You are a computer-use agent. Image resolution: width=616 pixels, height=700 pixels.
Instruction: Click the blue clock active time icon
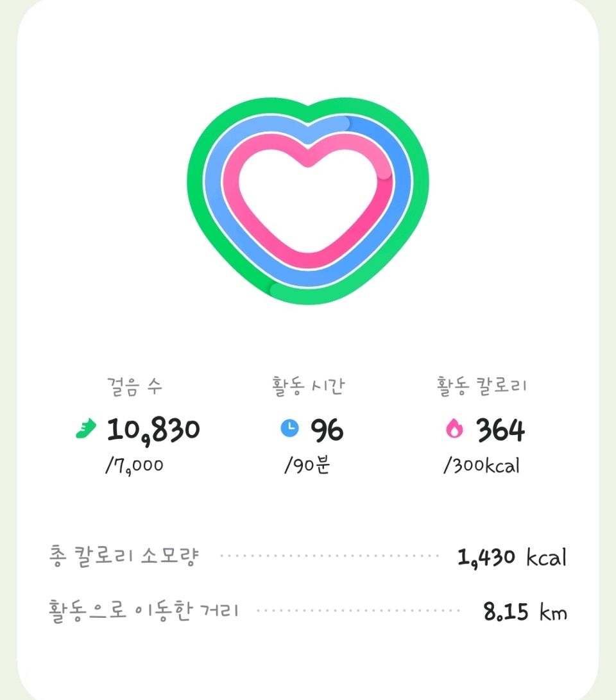[289, 428]
